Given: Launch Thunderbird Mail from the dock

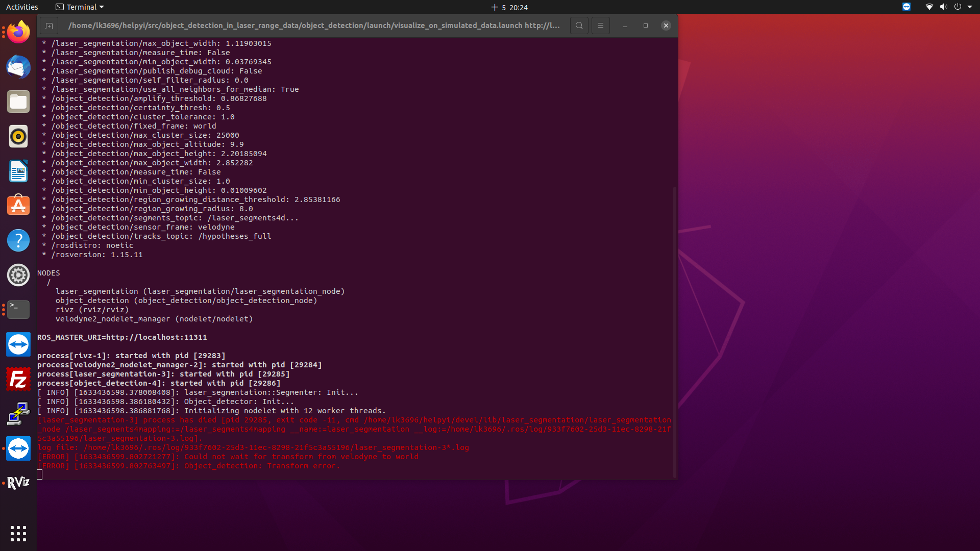Looking at the screenshot, I should (18, 67).
